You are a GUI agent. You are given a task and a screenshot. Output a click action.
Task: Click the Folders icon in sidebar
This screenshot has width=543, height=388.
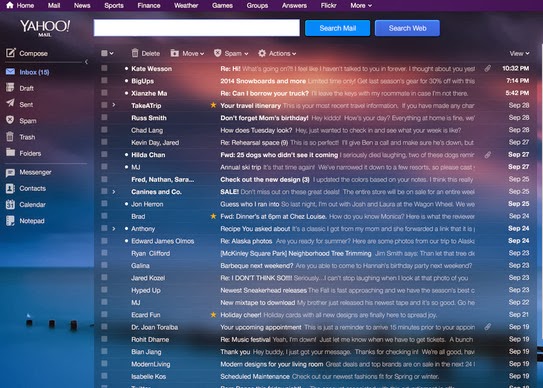[10, 152]
